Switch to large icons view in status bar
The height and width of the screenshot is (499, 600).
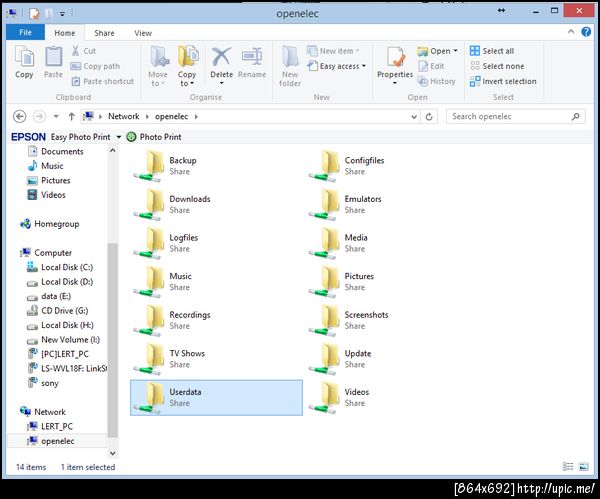pos(584,466)
